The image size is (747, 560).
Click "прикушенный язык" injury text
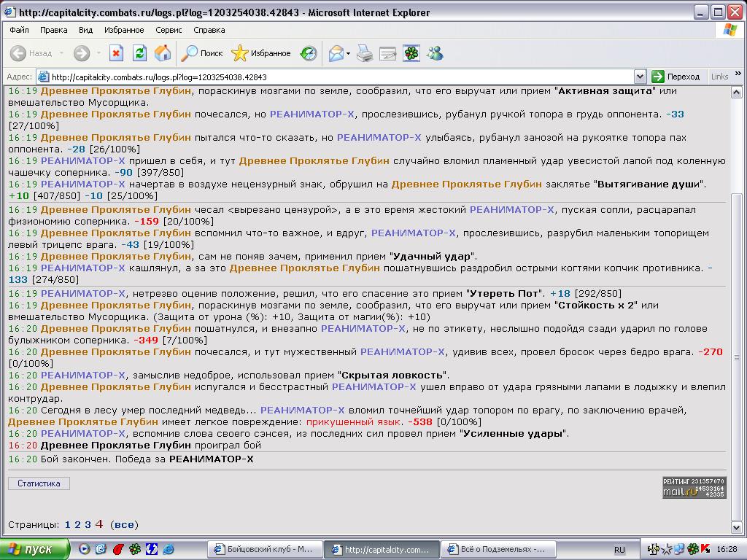[353, 422]
